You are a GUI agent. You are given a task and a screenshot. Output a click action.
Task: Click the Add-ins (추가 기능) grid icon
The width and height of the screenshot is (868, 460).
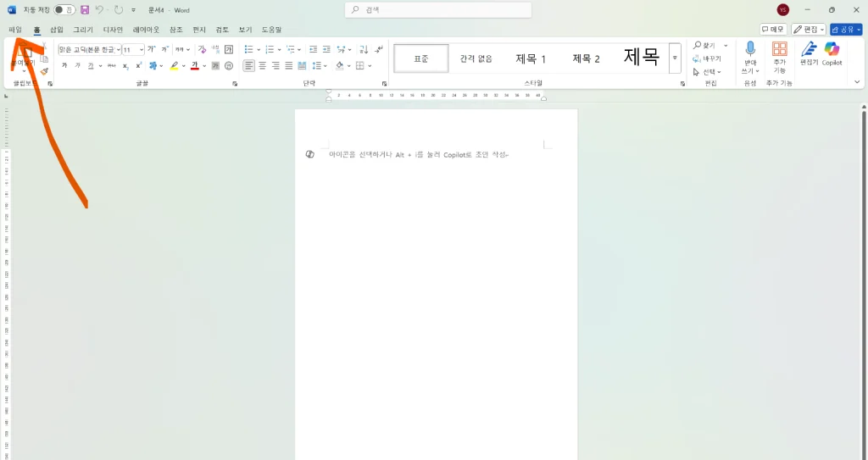780,58
